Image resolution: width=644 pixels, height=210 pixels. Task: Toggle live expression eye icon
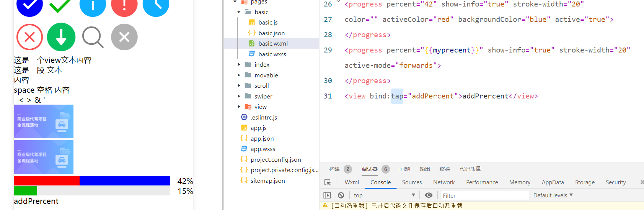[429, 195]
